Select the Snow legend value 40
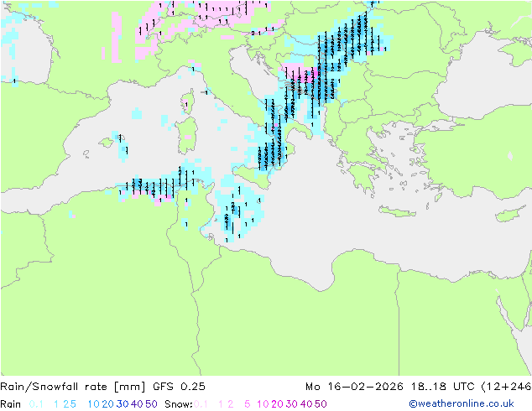 [306, 404]
